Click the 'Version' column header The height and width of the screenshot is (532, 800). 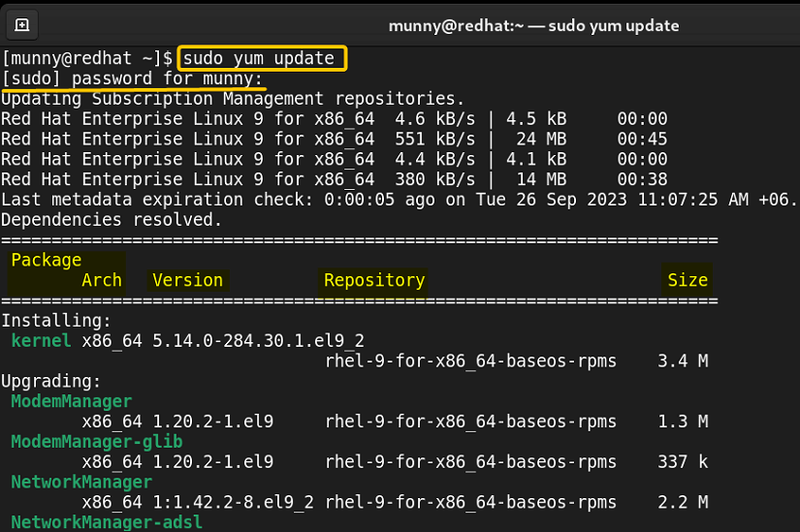188,280
